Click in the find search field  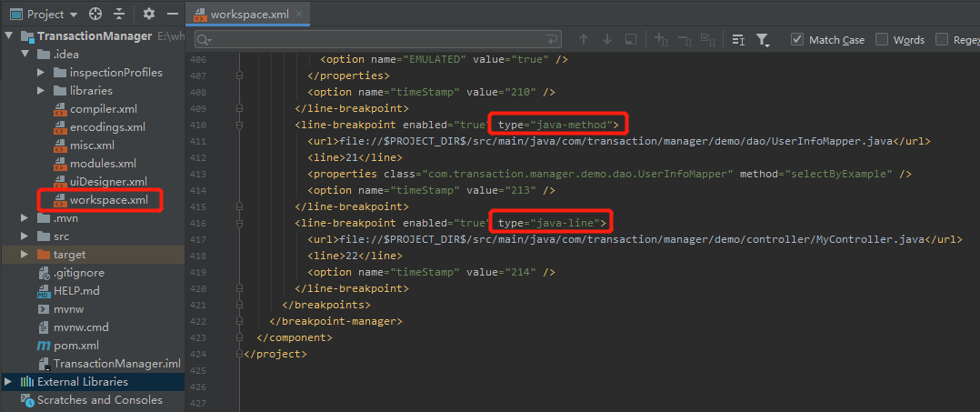[x=379, y=39]
